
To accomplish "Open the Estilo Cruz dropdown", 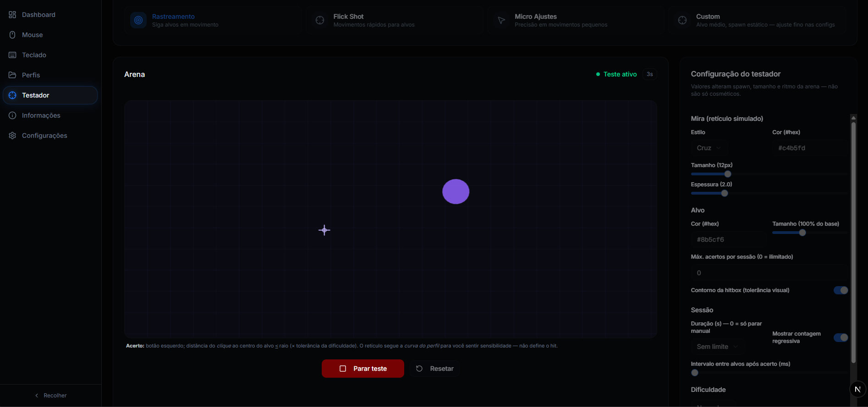I will click(x=709, y=148).
